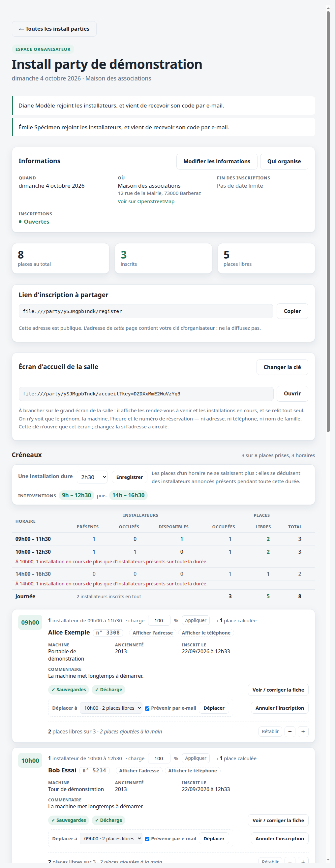
Task: Cancel Alice Exemple's inscription
Action: click(279, 708)
